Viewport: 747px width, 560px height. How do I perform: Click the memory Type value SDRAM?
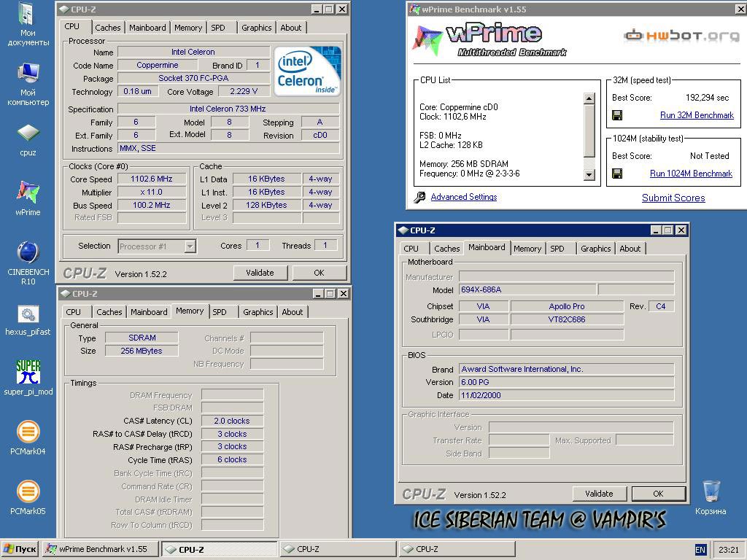click(142, 338)
